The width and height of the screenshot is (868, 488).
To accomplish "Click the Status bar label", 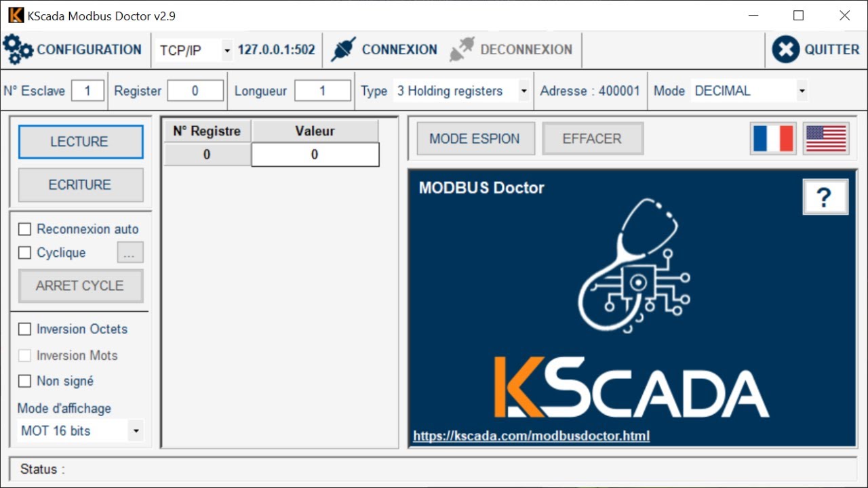I will (42, 469).
